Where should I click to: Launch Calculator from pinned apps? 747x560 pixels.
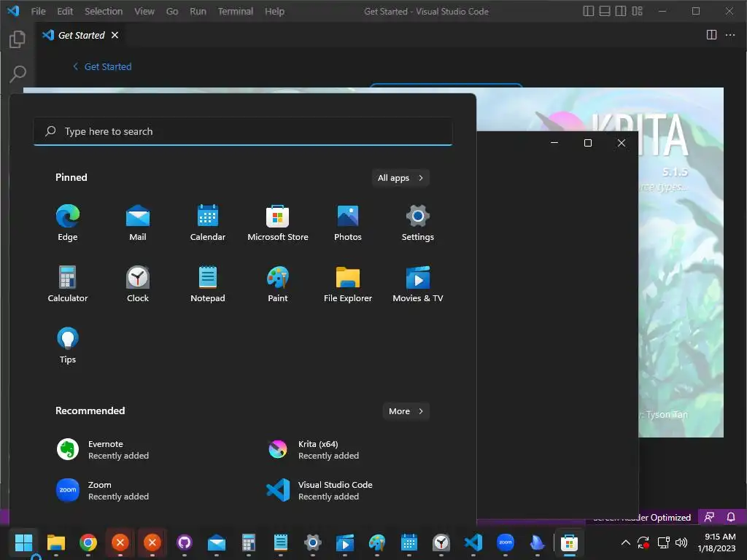point(68,284)
